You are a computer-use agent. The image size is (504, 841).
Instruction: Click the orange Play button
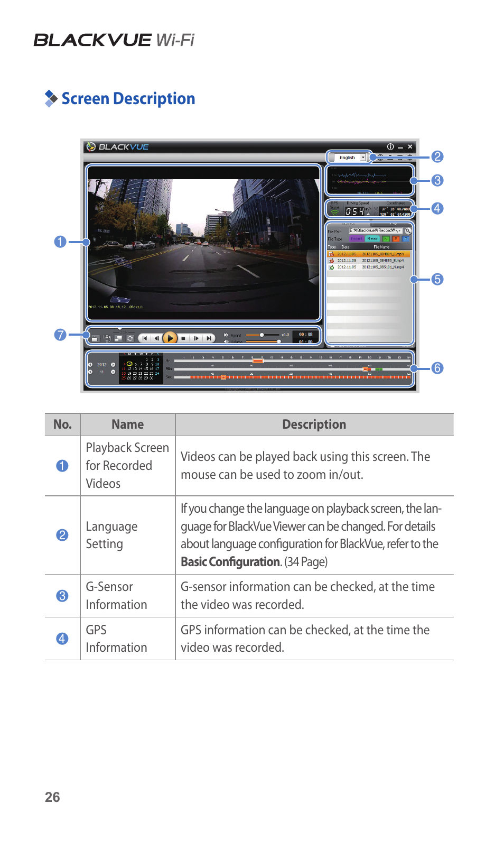point(170,338)
